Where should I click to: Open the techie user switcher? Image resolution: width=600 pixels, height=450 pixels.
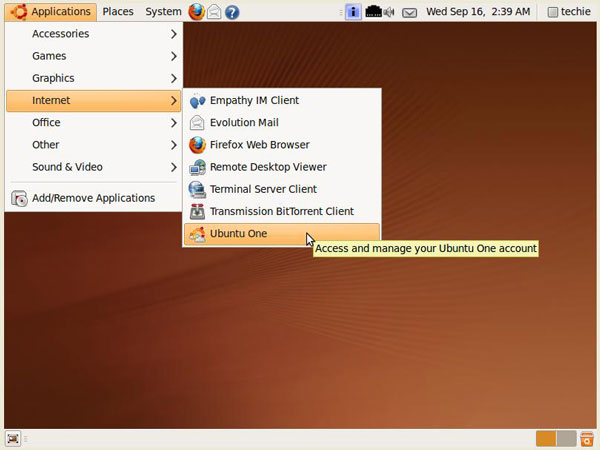[569, 12]
